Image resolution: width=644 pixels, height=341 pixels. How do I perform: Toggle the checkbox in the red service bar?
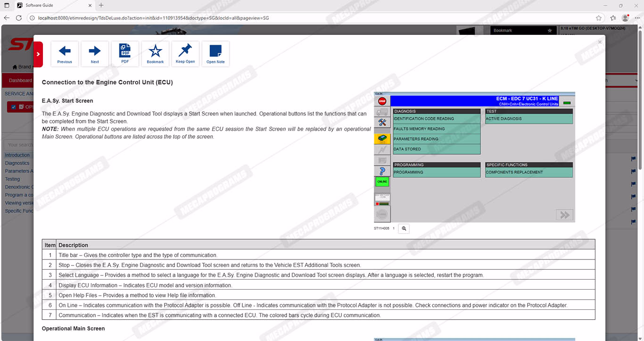pos(14,107)
